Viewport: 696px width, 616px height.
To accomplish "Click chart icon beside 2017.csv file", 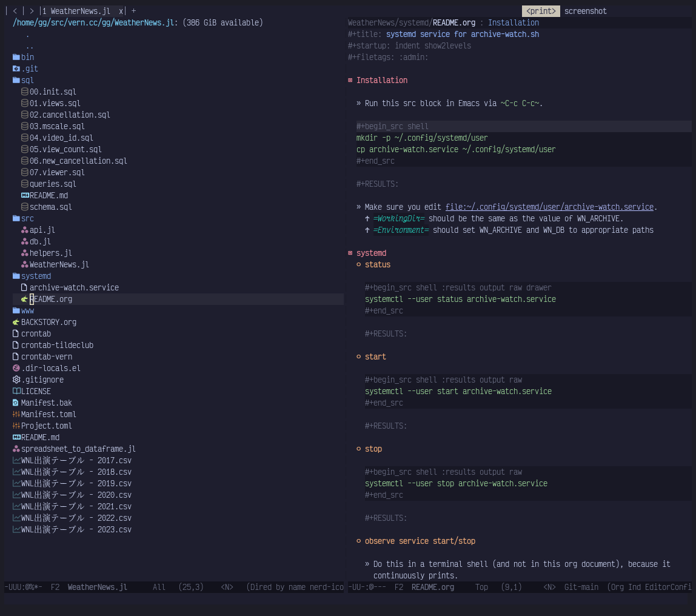I will 16,461.
